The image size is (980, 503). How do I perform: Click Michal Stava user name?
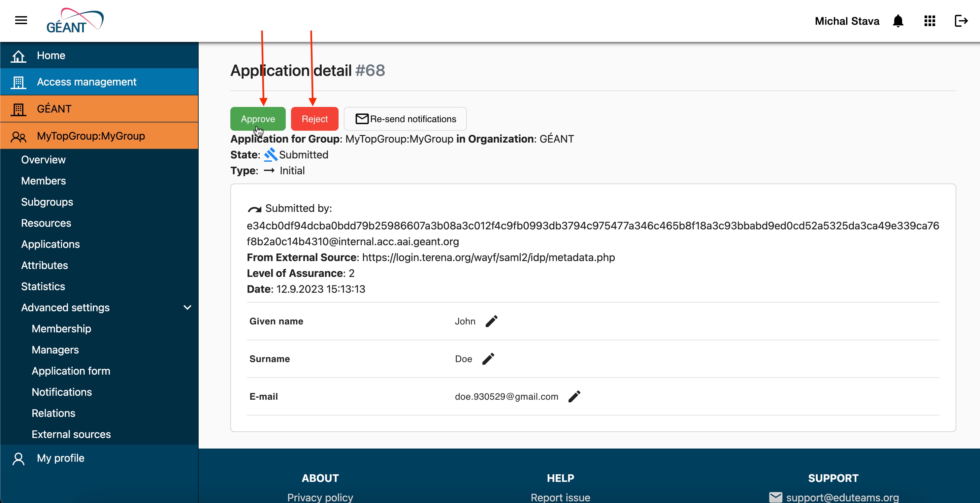tap(847, 21)
